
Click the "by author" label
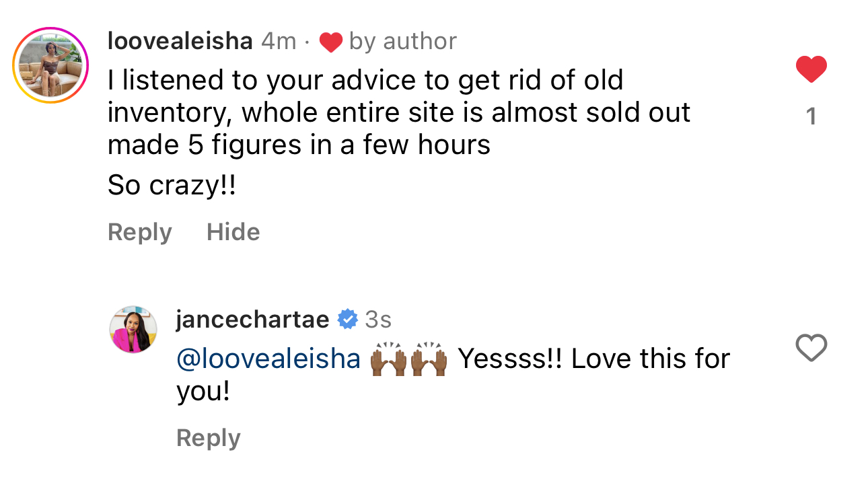click(x=403, y=42)
